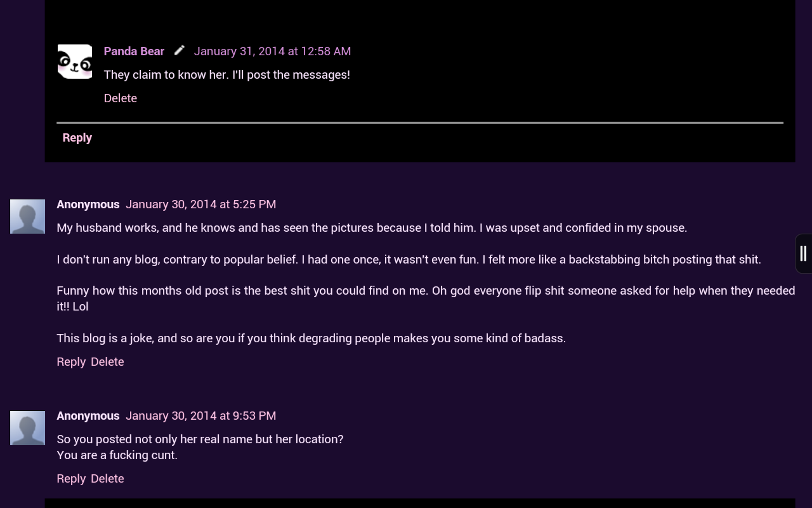Open the January 30, 2014 at 9:53 PM timestamp
This screenshot has width=812, height=508.
tap(200, 415)
